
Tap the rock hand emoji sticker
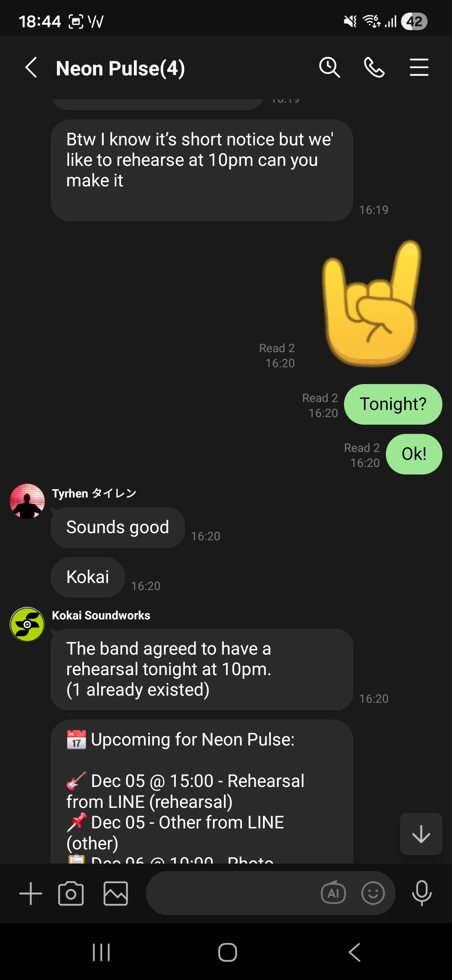click(x=371, y=304)
